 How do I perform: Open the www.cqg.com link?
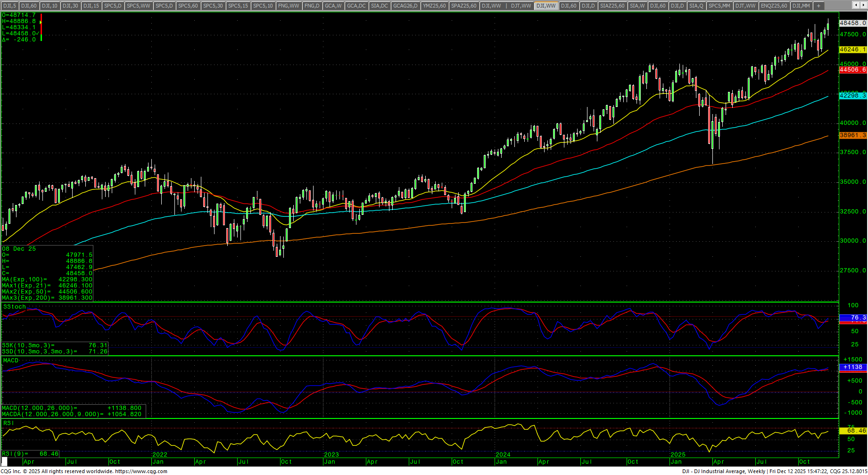click(x=141, y=471)
